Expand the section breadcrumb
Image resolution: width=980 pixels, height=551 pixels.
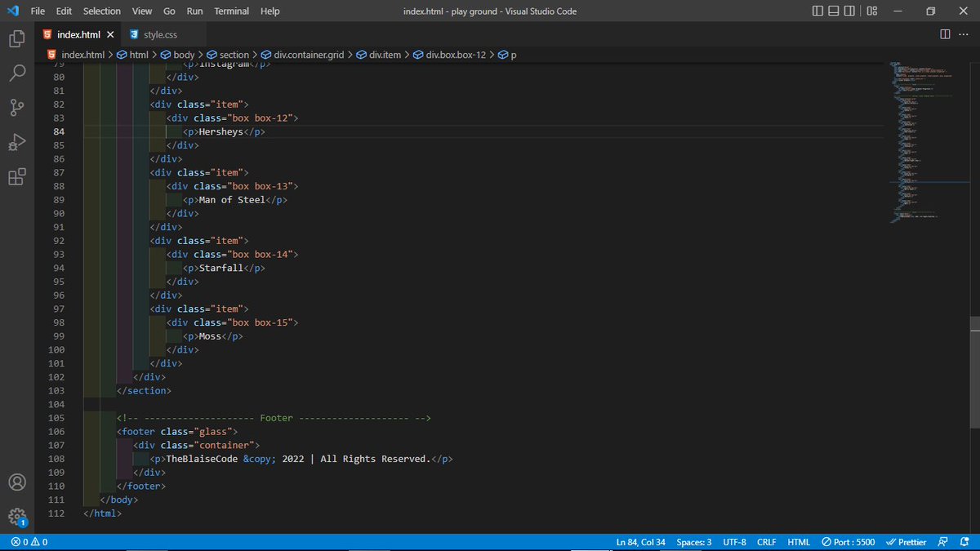[228, 55]
